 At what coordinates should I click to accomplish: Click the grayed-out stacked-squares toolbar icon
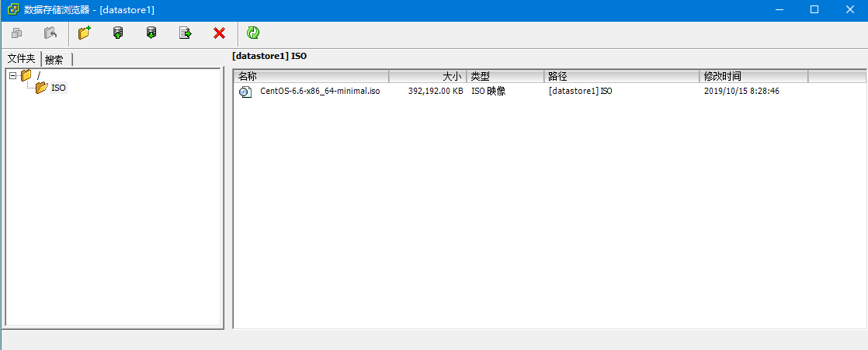pos(16,33)
